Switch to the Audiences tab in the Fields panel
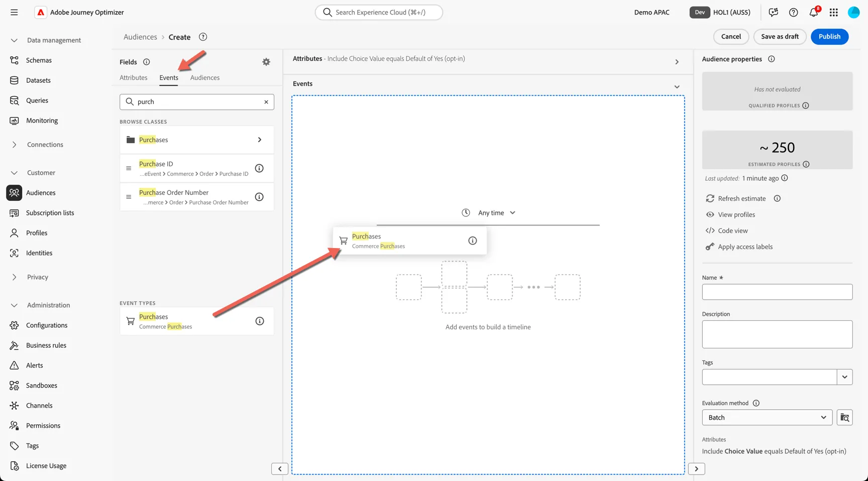The image size is (868, 481). (x=205, y=77)
